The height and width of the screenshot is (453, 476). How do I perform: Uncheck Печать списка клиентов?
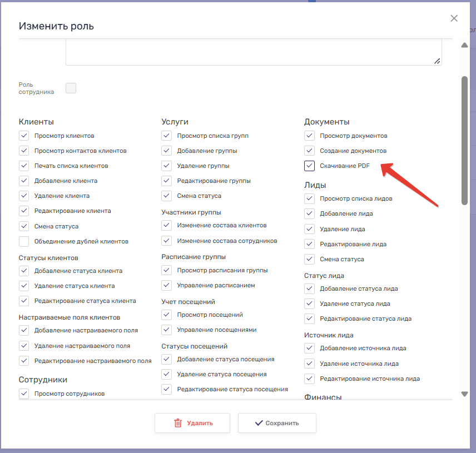[x=24, y=166]
